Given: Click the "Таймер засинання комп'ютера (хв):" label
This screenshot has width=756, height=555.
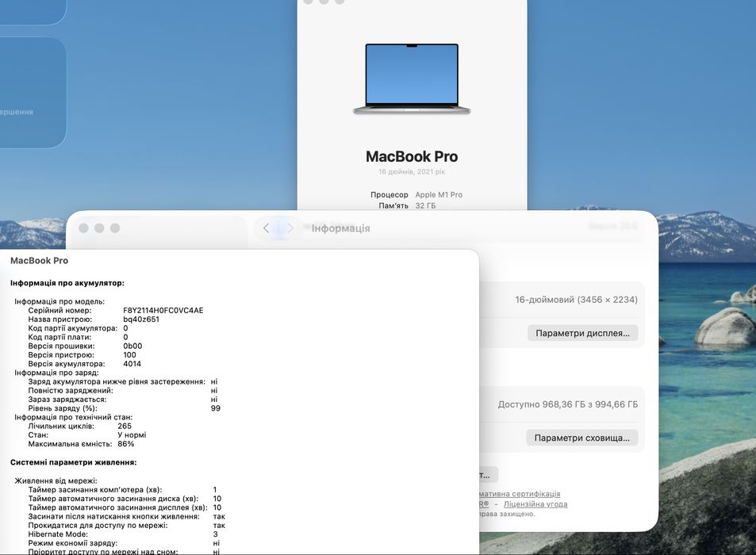Looking at the screenshot, I should (95, 489).
